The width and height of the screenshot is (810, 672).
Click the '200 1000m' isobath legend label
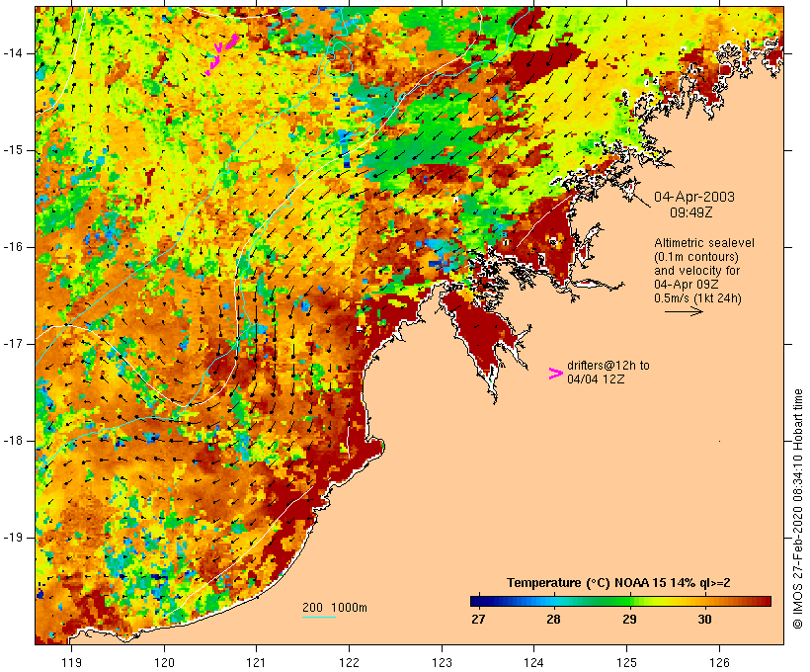[335, 608]
